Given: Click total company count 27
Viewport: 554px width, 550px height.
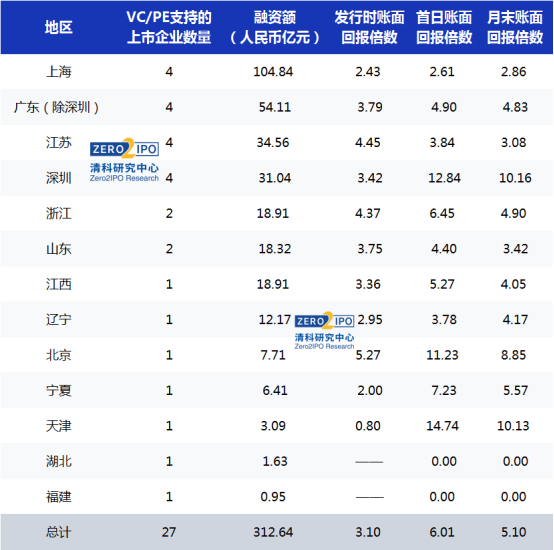Looking at the screenshot, I should click(x=169, y=532).
